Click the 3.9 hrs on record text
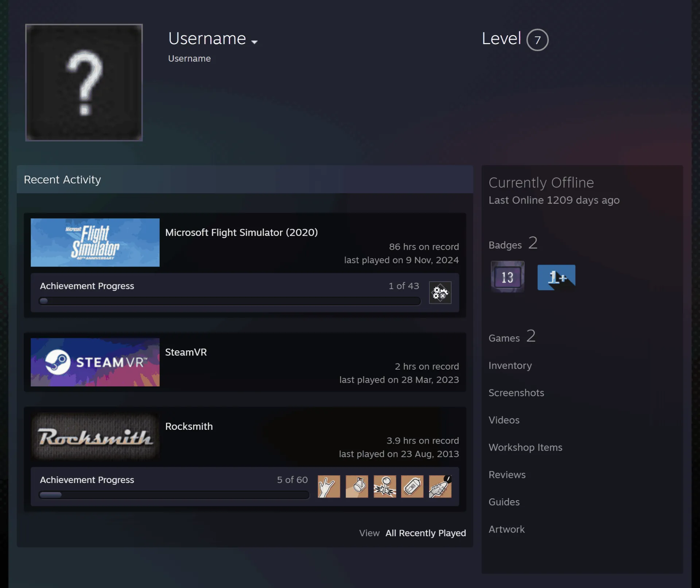 423,441
